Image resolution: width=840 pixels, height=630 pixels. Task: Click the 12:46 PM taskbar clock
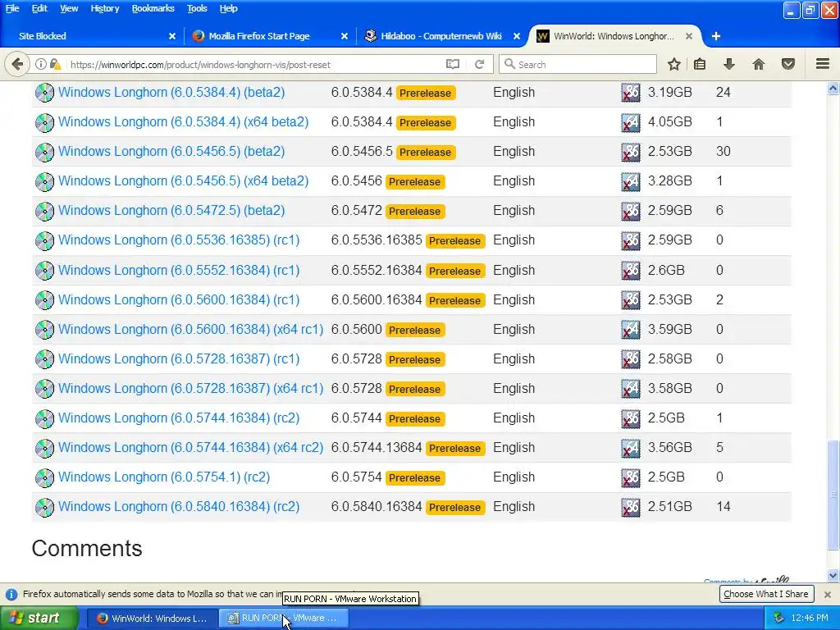pyautogui.click(x=810, y=618)
